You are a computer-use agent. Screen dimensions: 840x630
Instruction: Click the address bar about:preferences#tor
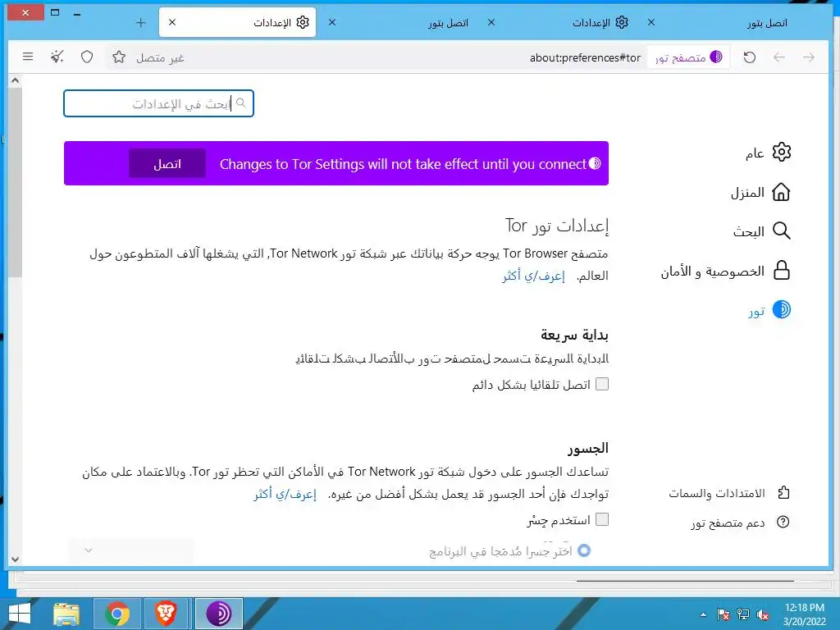pyautogui.click(x=585, y=57)
